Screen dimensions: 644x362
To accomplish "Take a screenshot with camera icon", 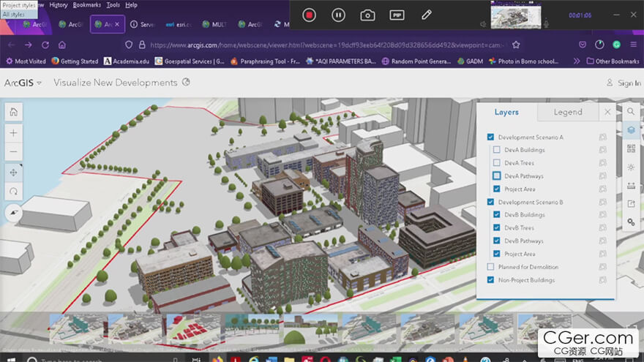I will 367,15.
